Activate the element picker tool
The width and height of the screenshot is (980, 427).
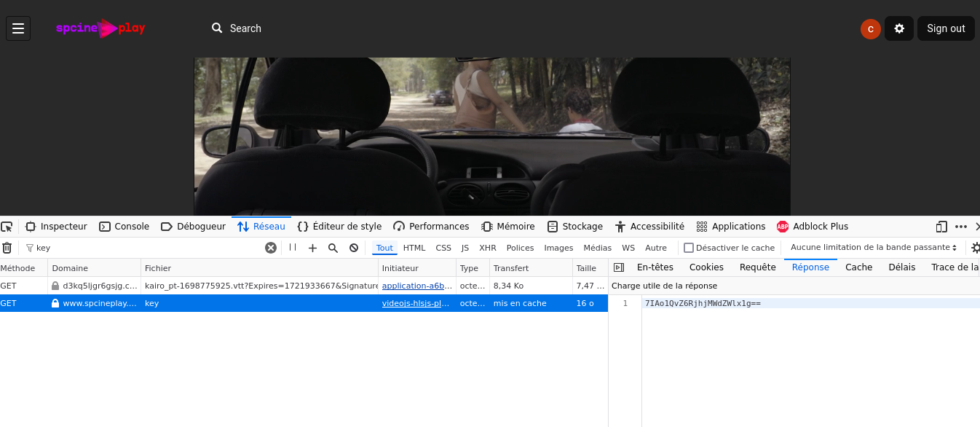click(7, 227)
